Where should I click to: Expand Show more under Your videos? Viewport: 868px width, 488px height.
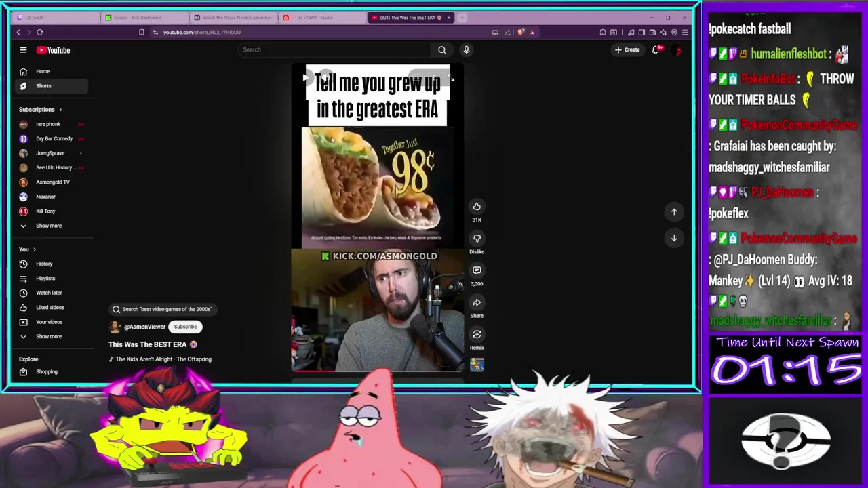point(51,336)
